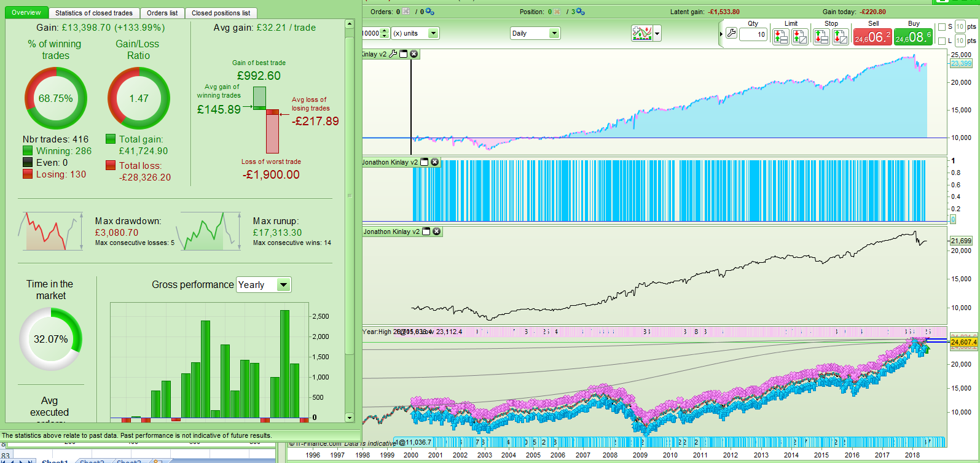Click the max runup chart thumbnail
The image size is (980, 463).
click(x=209, y=231)
